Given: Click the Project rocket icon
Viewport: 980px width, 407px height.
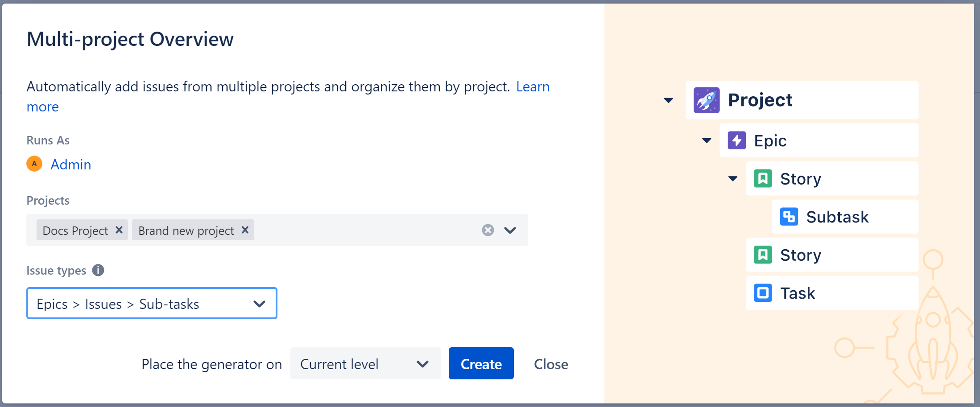Looking at the screenshot, I should click(706, 100).
